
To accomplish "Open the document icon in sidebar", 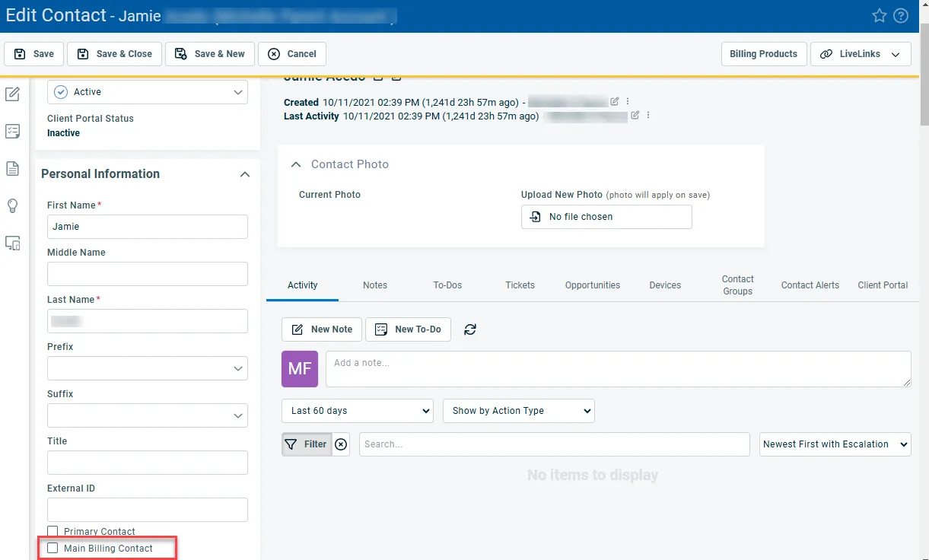I will click(x=12, y=168).
